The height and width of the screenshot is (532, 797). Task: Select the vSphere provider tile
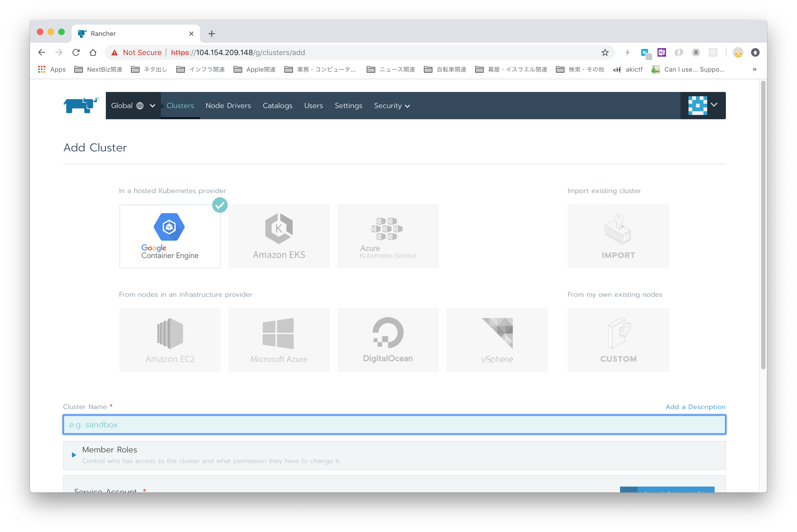[x=497, y=340]
